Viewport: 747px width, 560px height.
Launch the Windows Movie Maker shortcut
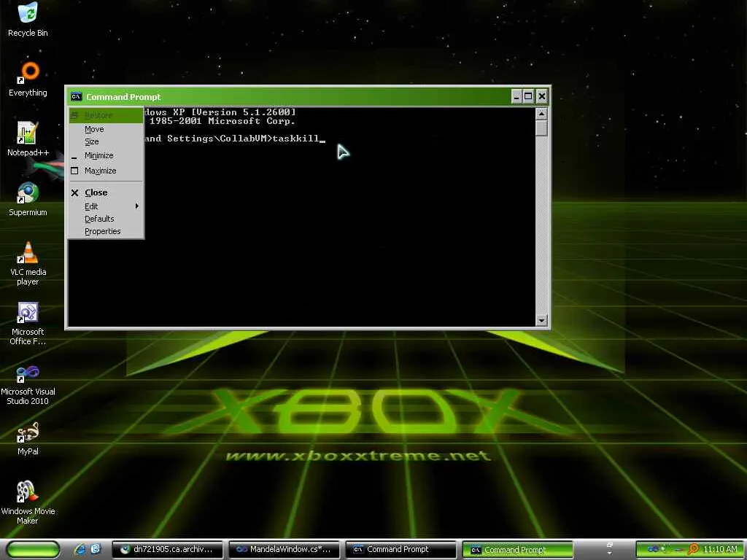pos(28,502)
